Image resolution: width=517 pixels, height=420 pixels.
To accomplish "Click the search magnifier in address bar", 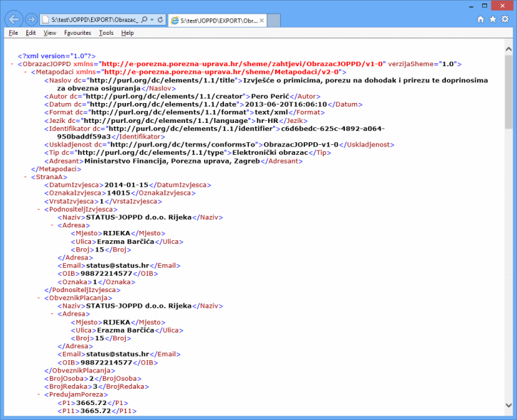I will (x=144, y=20).
